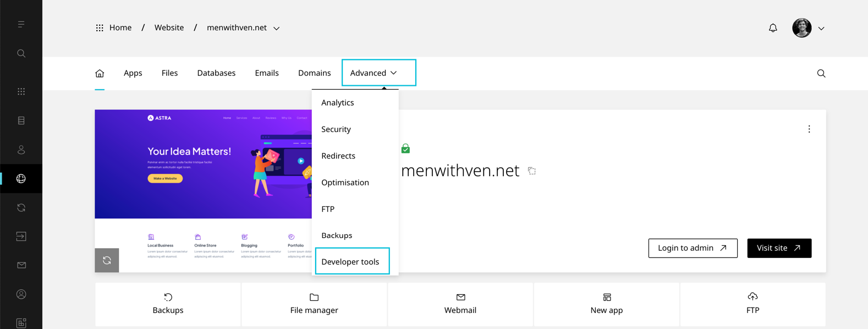
Task: Open the home tab icon
Action: click(100, 73)
